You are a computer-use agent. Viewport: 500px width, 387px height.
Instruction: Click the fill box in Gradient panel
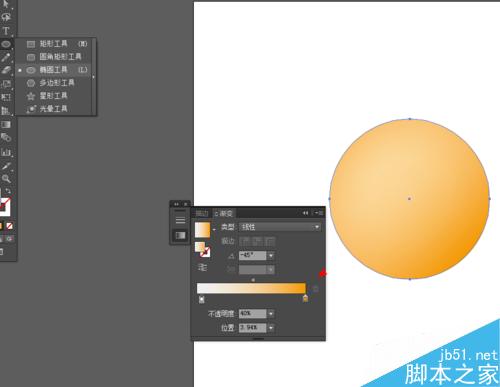pyautogui.click(x=199, y=247)
